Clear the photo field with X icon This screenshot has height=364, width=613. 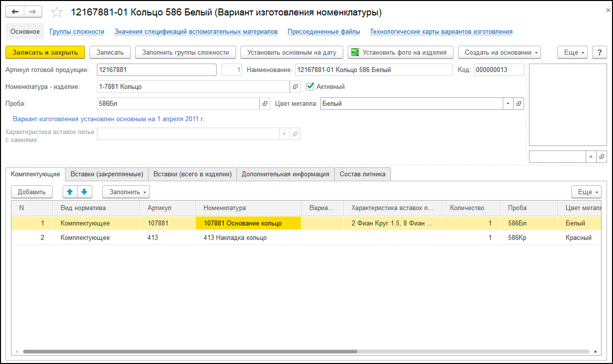591,156
